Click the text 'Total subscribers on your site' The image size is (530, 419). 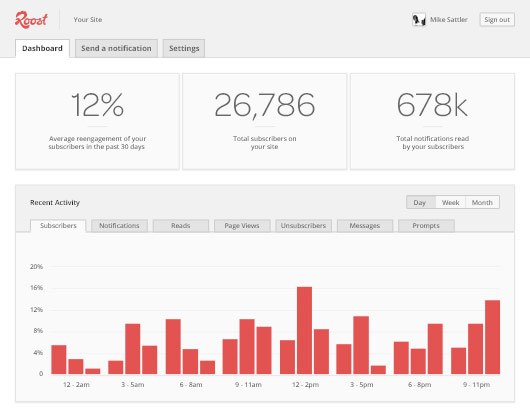point(265,143)
